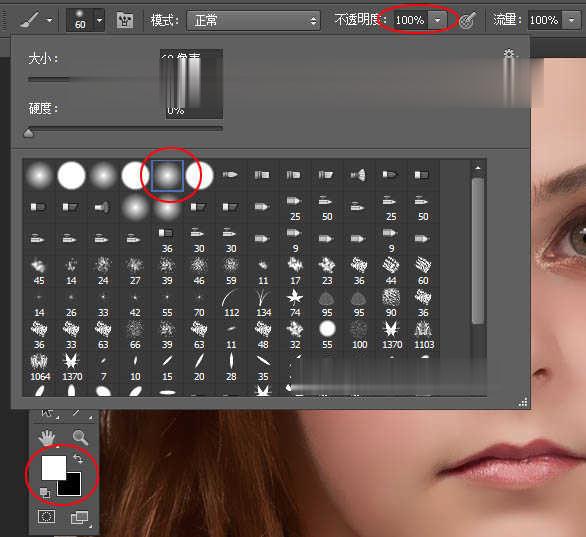Select the brush labeled 17
Viewport: 586px width, 537px height.
[x=295, y=271]
